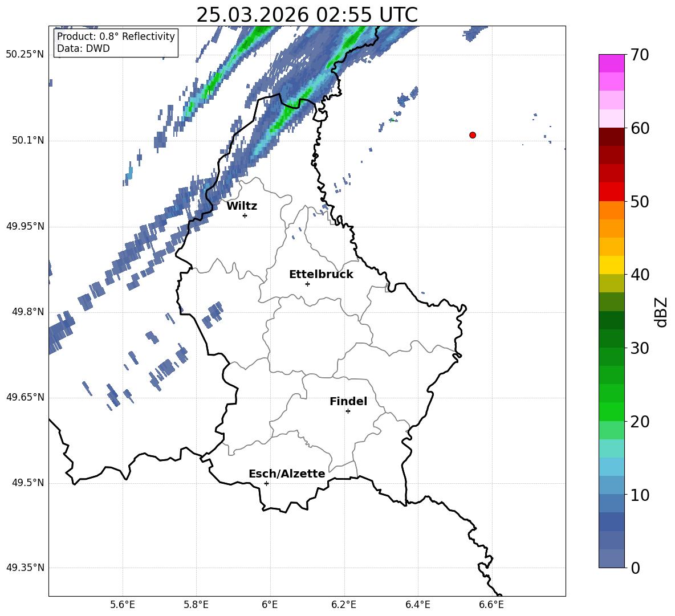
Task: Click the 49.8°N latitude label
Action: (x=28, y=312)
